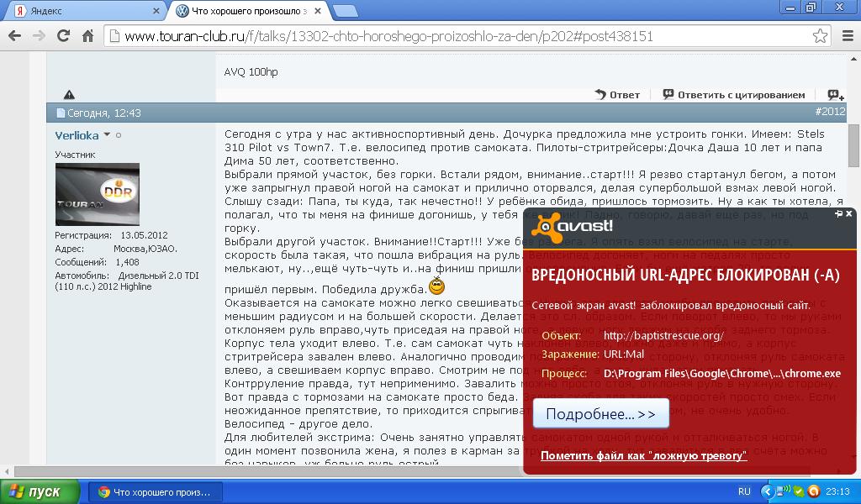The image size is (861, 504).
Task: Click the Москва,ЮЗАО. address value
Action: 145,249
